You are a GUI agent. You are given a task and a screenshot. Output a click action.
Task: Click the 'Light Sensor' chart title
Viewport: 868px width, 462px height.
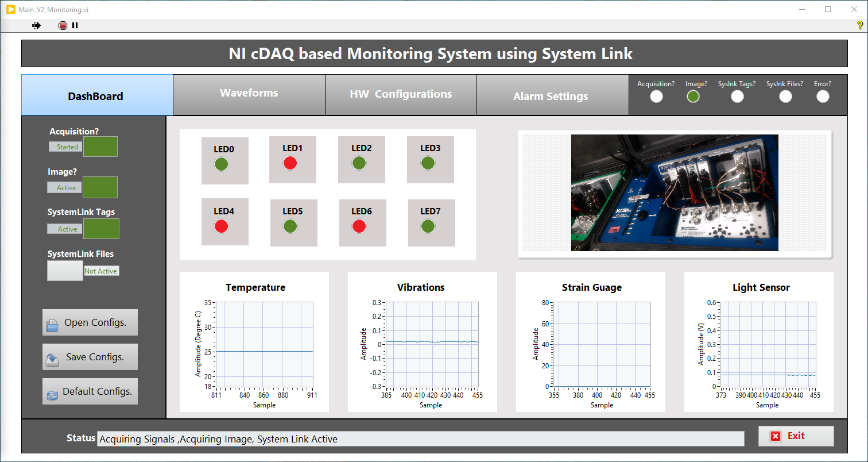click(761, 287)
